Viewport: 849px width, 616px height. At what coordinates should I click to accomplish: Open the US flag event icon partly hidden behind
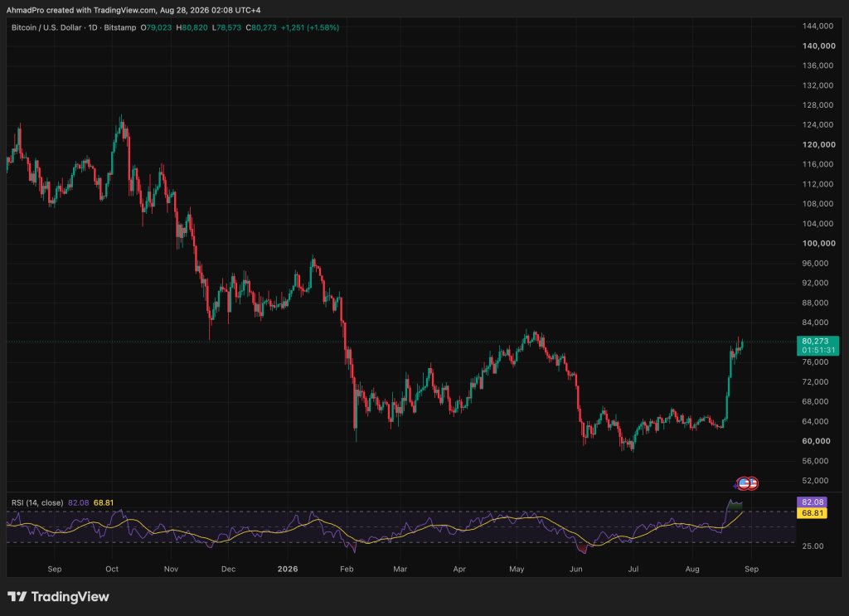click(x=754, y=483)
